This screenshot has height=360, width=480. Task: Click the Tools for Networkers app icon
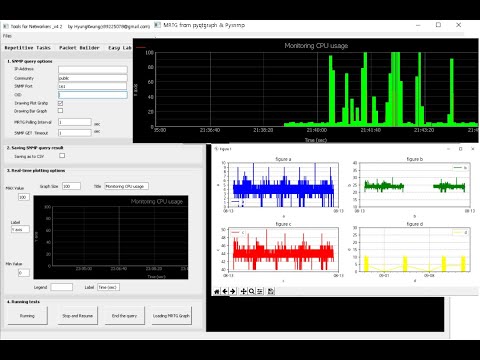pos(5,26)
